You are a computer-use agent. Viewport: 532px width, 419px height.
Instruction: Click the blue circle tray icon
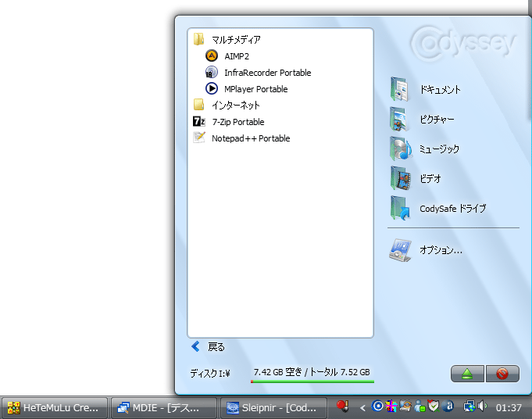(x=377, y=406)
